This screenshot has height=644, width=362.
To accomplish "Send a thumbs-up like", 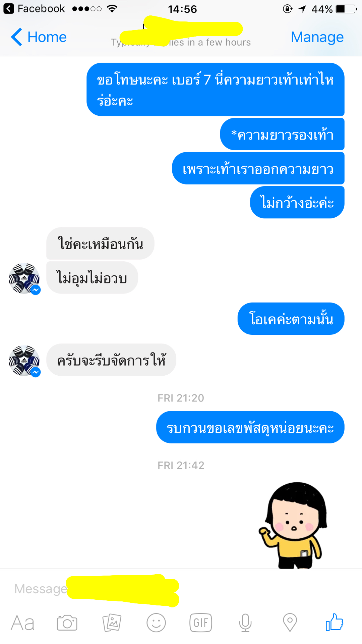I will 335,622.
